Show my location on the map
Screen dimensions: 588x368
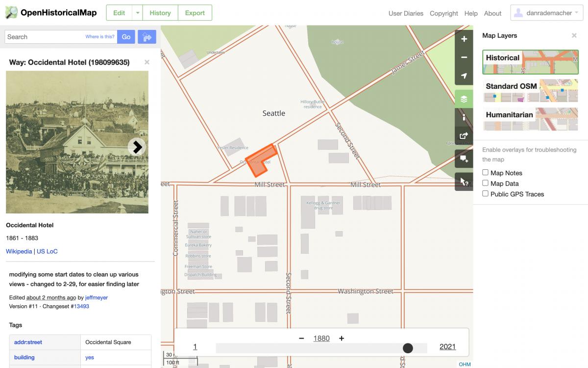coord(464,76)
